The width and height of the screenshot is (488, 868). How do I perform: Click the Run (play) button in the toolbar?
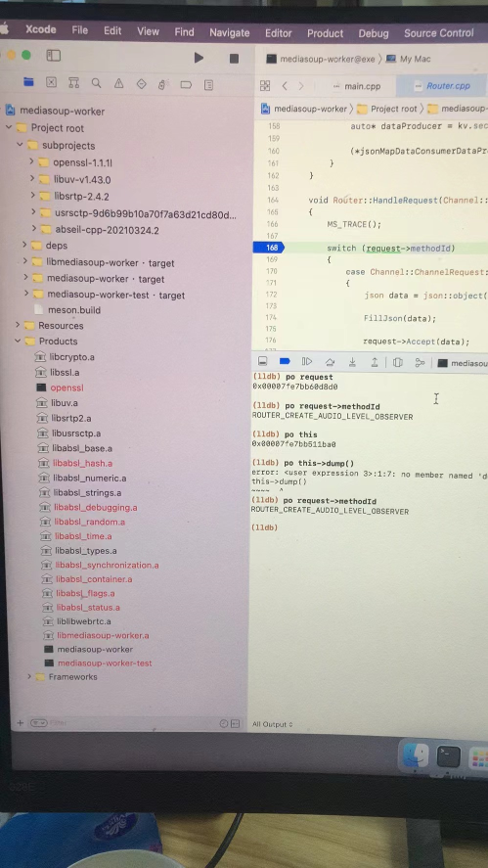pos(200,58)
